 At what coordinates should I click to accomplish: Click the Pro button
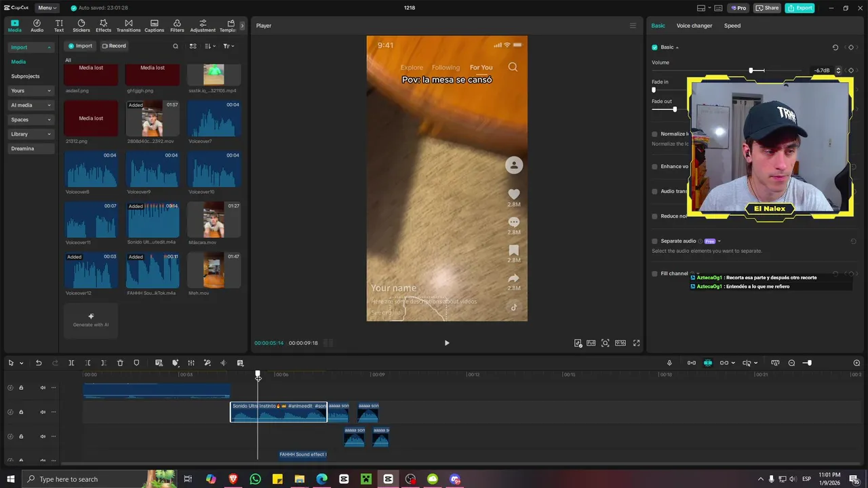738,8
